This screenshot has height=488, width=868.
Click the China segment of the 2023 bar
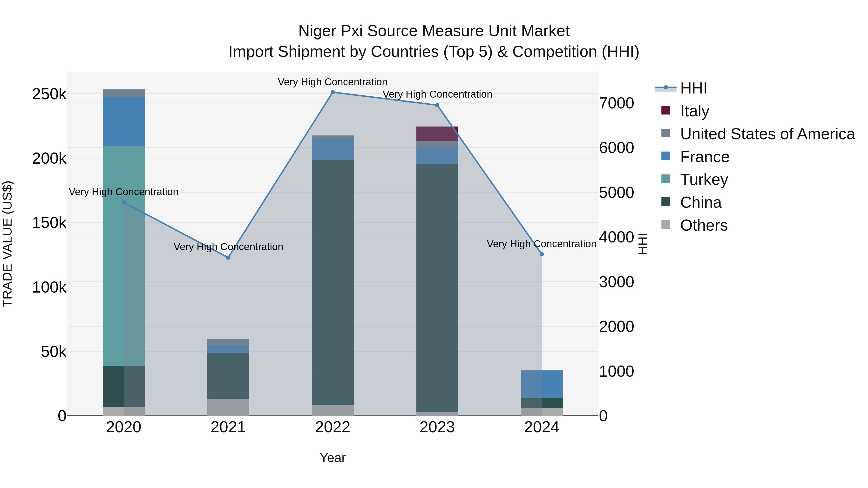(x=437, y=288)
